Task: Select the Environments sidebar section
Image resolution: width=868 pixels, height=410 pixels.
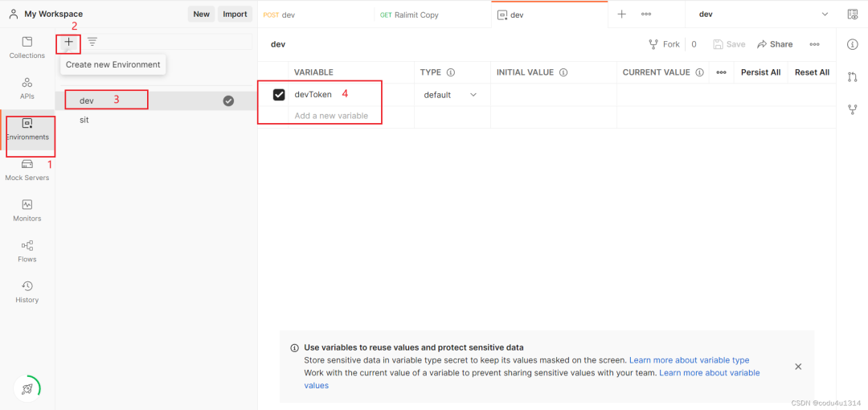Action: tap(27, 129)
